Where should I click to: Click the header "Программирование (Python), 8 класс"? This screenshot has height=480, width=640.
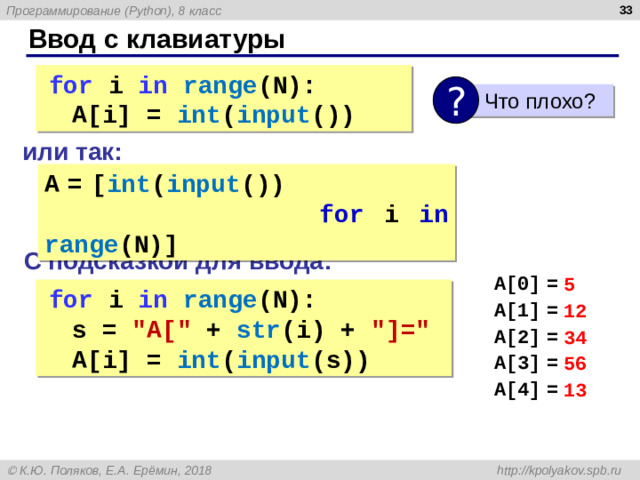coord(114,10)
